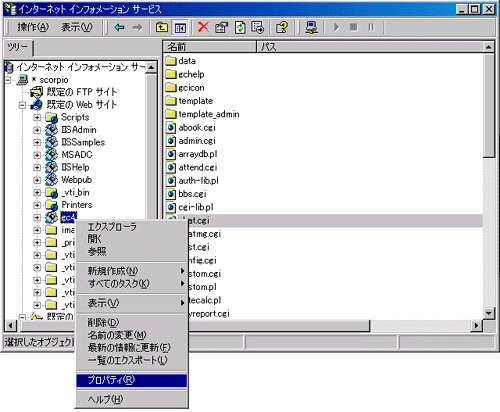Click the Pause item toolbar icon

coord(371,27)
